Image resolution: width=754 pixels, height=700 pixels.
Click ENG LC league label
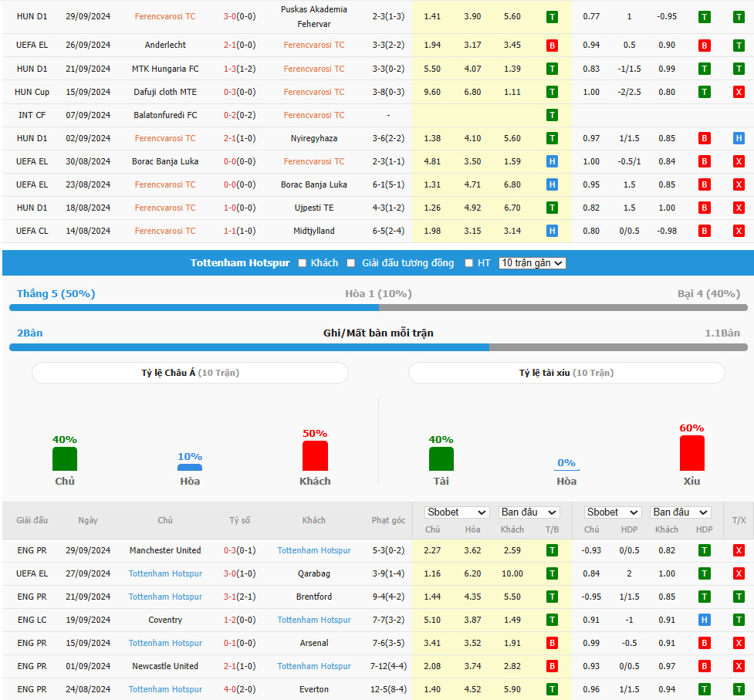point(32,620)
